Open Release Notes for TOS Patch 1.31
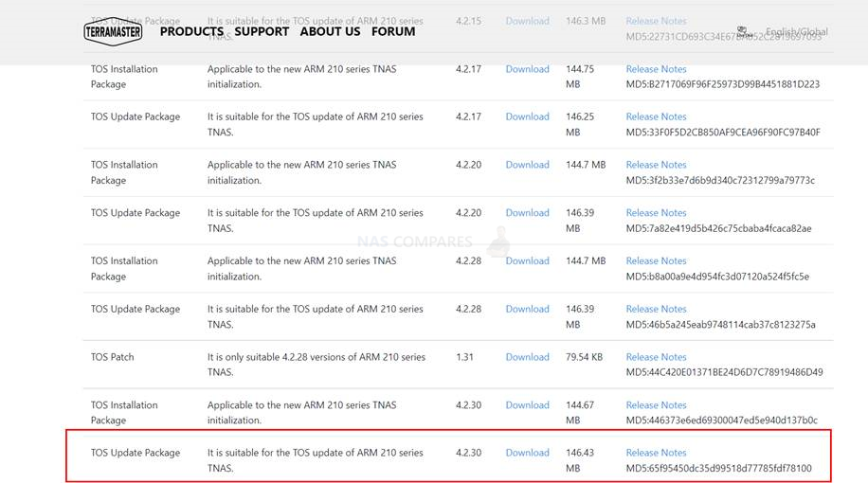This screenshot has height=483, width=868. [656, 357]
